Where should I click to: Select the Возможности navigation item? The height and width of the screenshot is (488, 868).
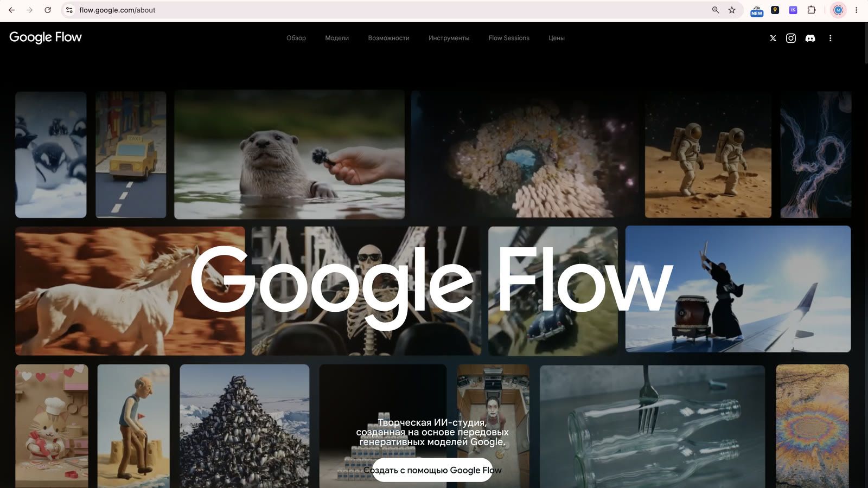pos(388,38)
